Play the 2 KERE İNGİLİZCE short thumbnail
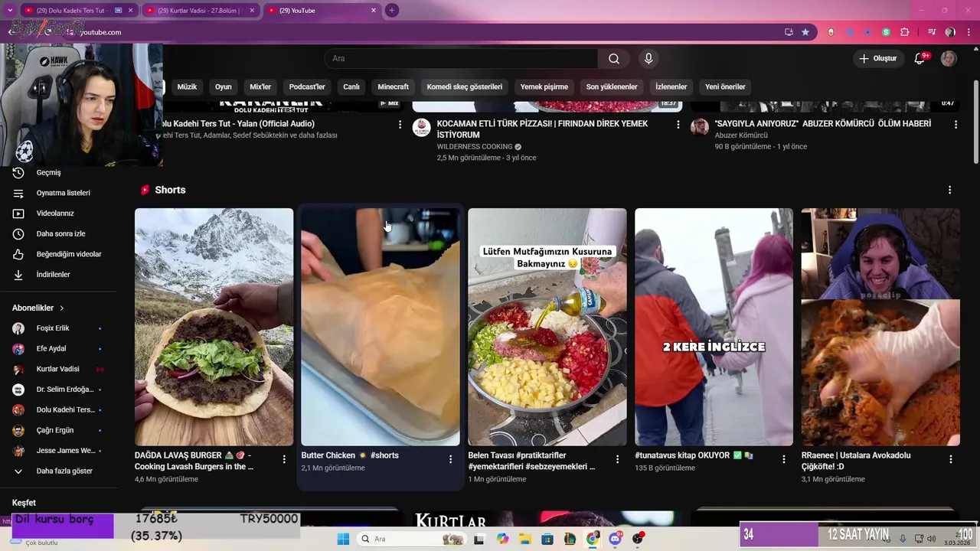980x551 pixels. [x=714, y=327]
